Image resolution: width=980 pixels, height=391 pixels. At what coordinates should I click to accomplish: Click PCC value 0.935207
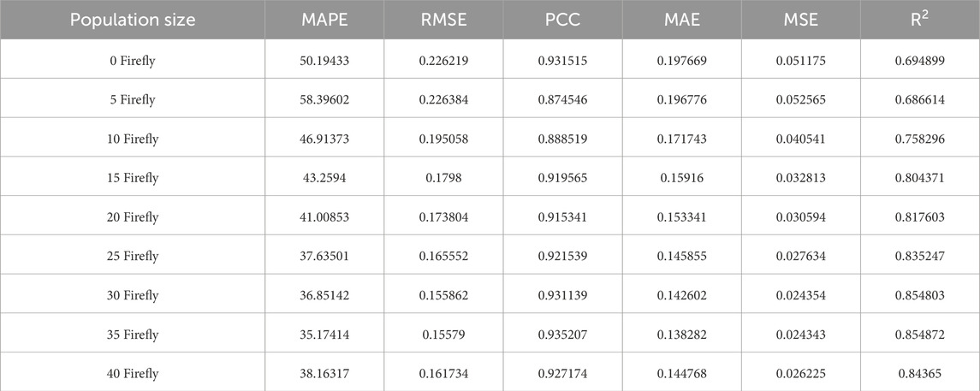[x=562, y=335]
